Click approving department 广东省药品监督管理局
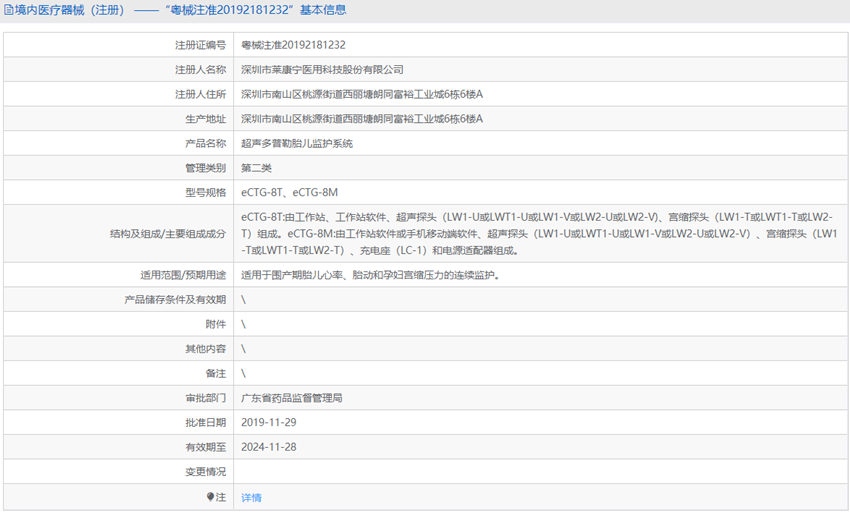Image resolution: width=850 pixels, height=512 pixels. point(291,398)
